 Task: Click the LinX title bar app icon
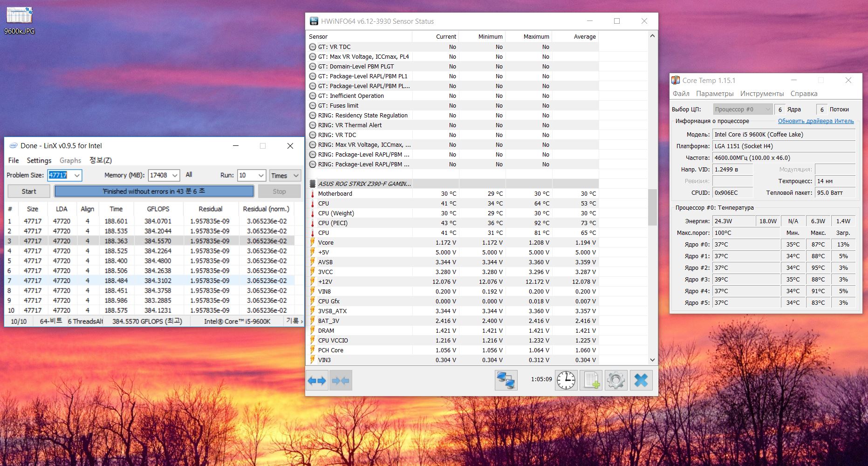pyautogui.click(x=14, y=146)
